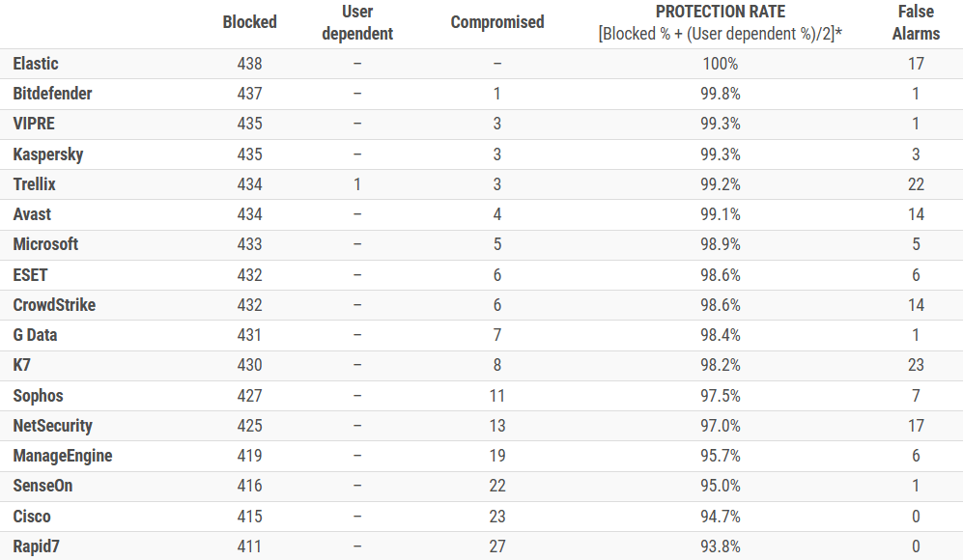Viewport: 963px width, 560px height.
Task: Select the NetSecurity row name
Action: pyautogui.click(x=53, y=426)
